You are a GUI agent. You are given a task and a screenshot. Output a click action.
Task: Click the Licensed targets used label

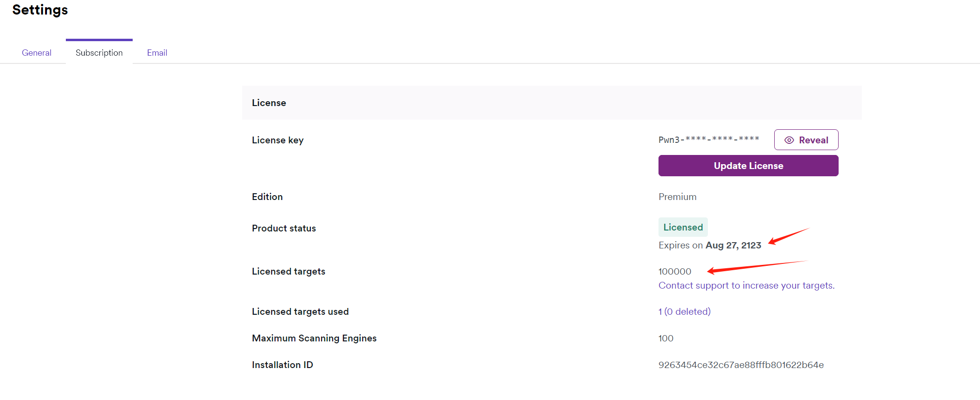300,311
